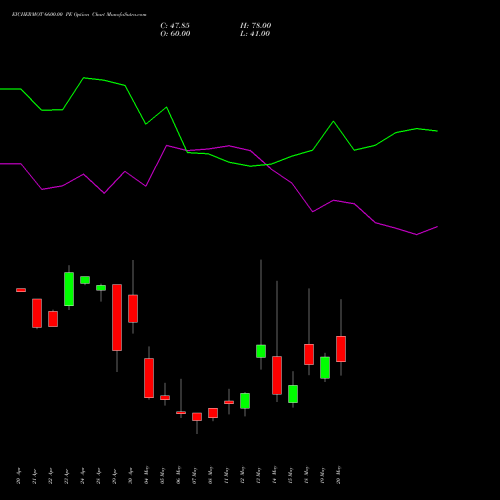The width and height of the screenshot is (500, 500).
Task: Select the tall green candle above 23 Apr
Action: [x=69, y=289]
